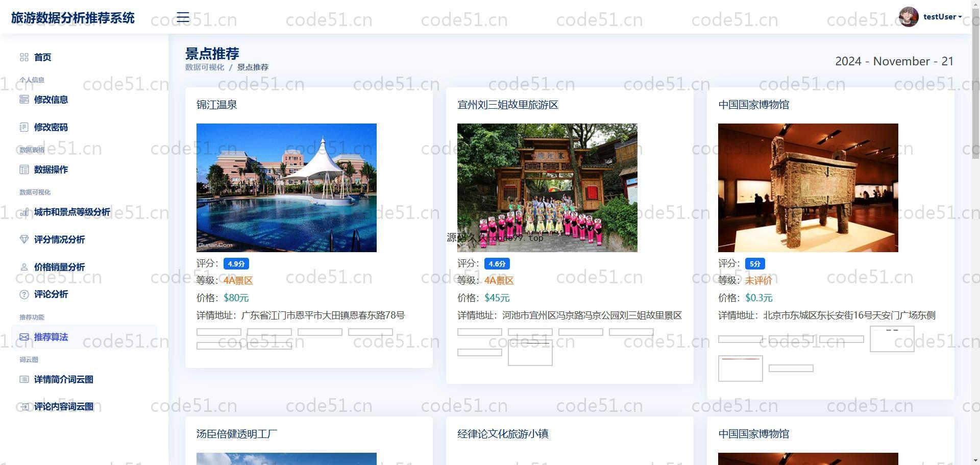Click the 首页 grid icon
Image resolution: width=980 pixels, height=465 pixels.
[24, 57]
